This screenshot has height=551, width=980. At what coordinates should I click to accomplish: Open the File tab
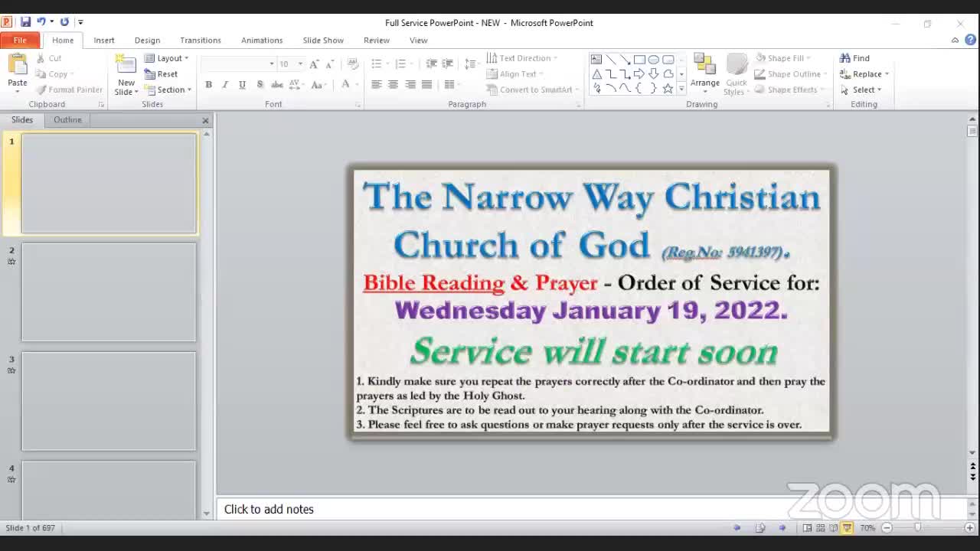(20, 41)
